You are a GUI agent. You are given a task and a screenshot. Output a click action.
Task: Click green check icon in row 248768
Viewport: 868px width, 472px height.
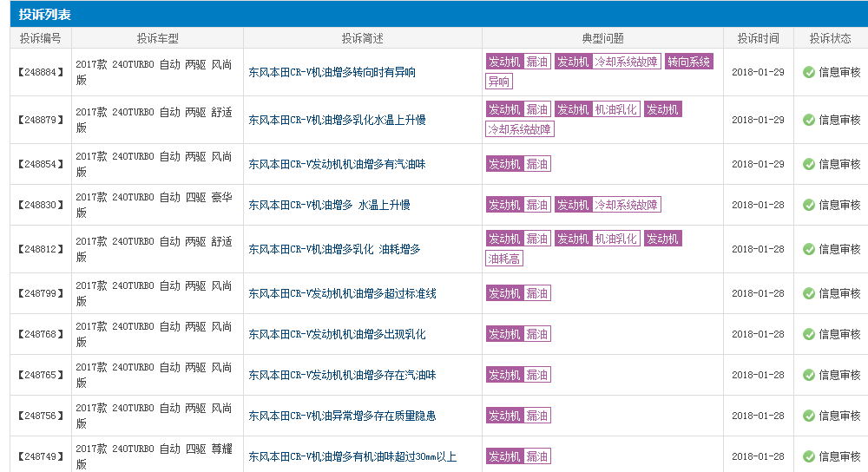tap(809, 334)
